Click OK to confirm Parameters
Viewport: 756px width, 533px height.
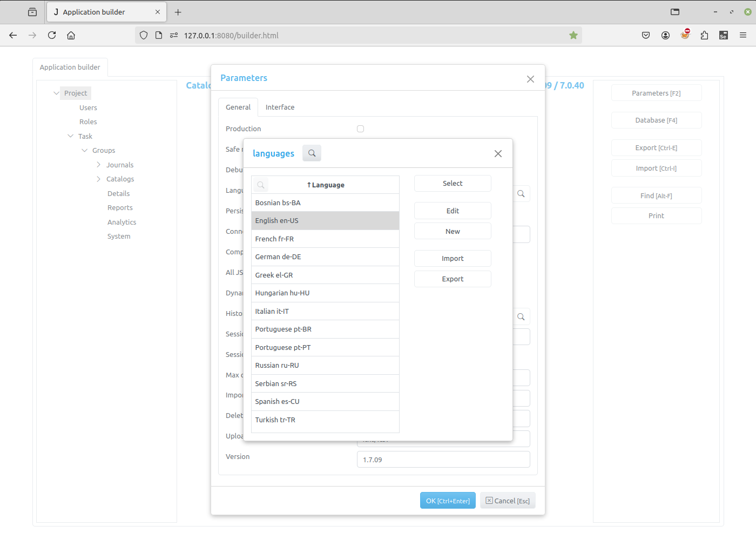(x=448, y=501)
